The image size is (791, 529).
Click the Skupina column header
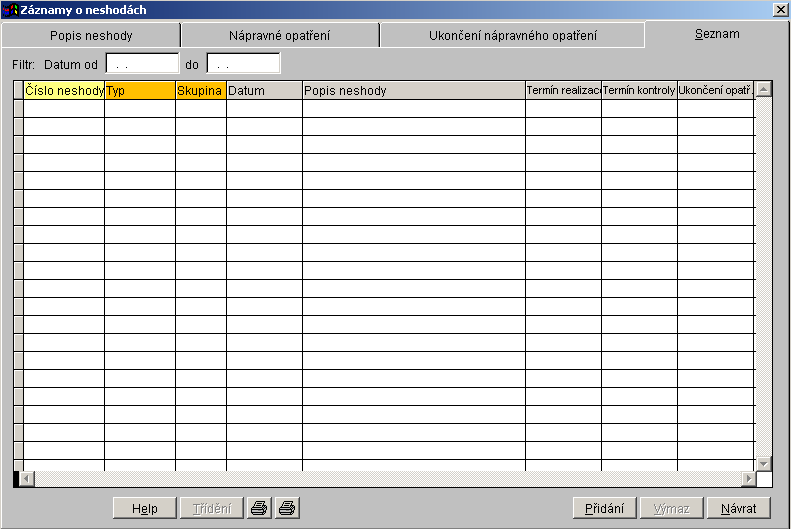coord(201,91)
